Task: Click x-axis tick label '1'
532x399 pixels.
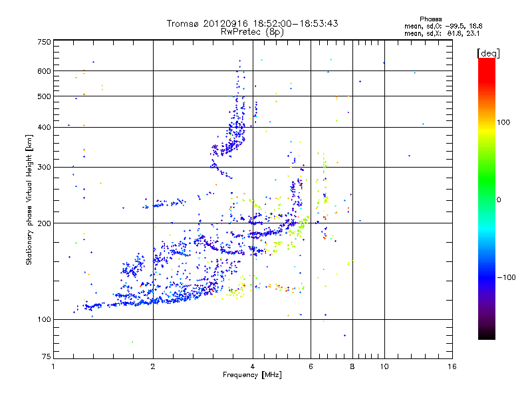Action: click(x=53, y=366)
